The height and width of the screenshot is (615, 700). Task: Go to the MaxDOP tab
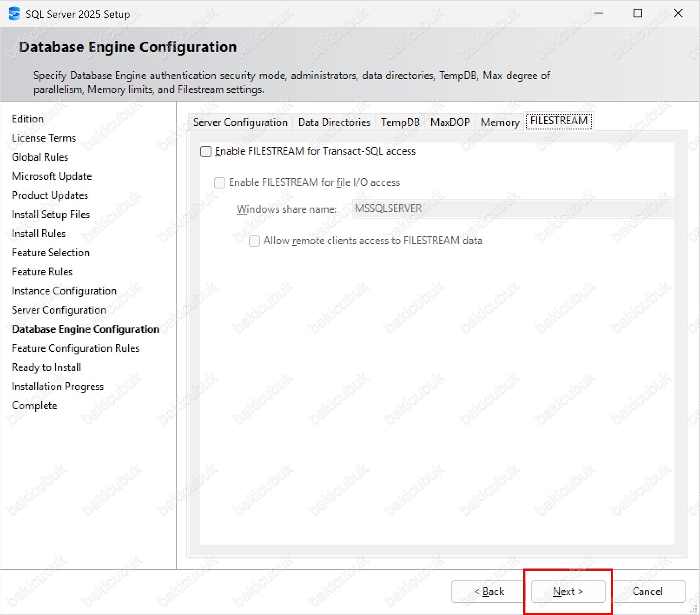(450, 122)
